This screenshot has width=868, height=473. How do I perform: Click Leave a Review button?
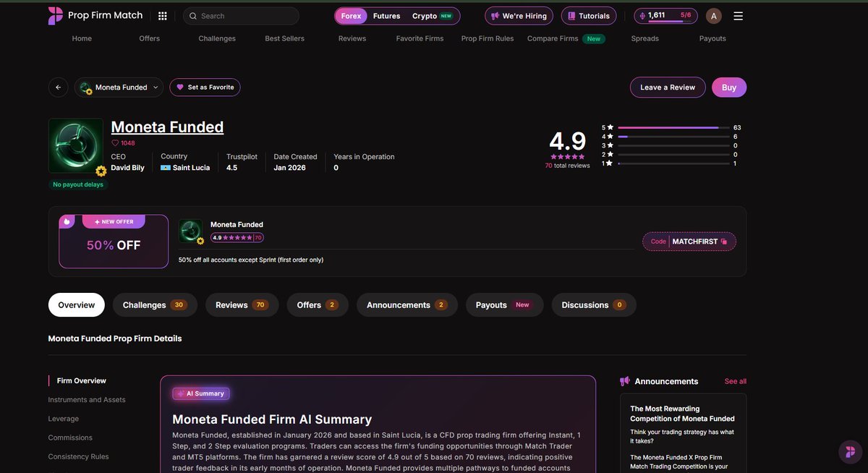668,88
